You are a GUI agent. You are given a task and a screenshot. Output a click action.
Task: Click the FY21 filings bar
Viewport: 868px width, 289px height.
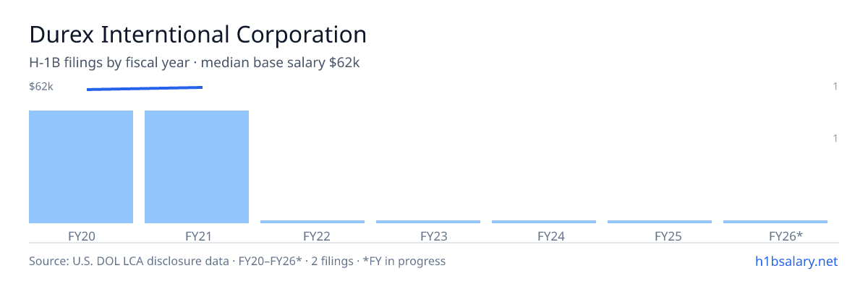pyautogui.click(x=197, y=167)
